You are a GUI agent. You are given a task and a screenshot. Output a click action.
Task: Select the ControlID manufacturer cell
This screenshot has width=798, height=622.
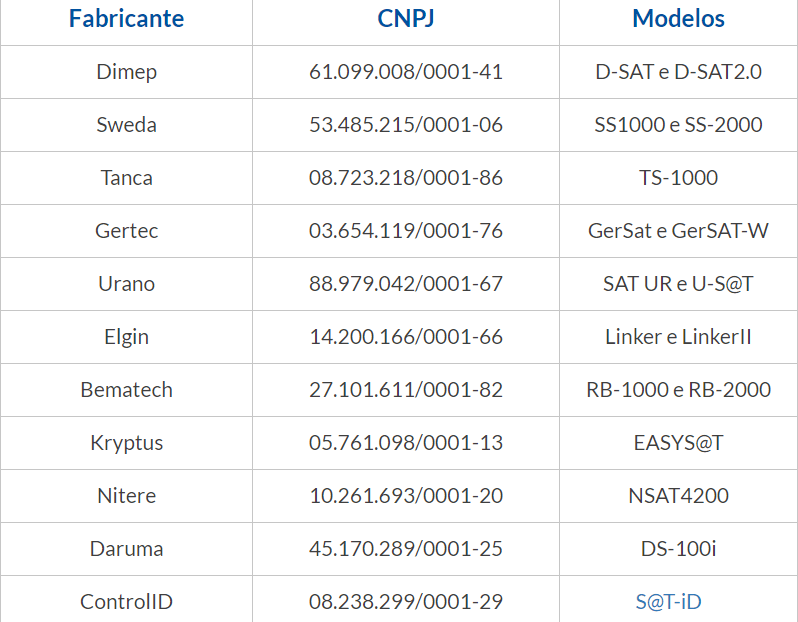point(126,599)
